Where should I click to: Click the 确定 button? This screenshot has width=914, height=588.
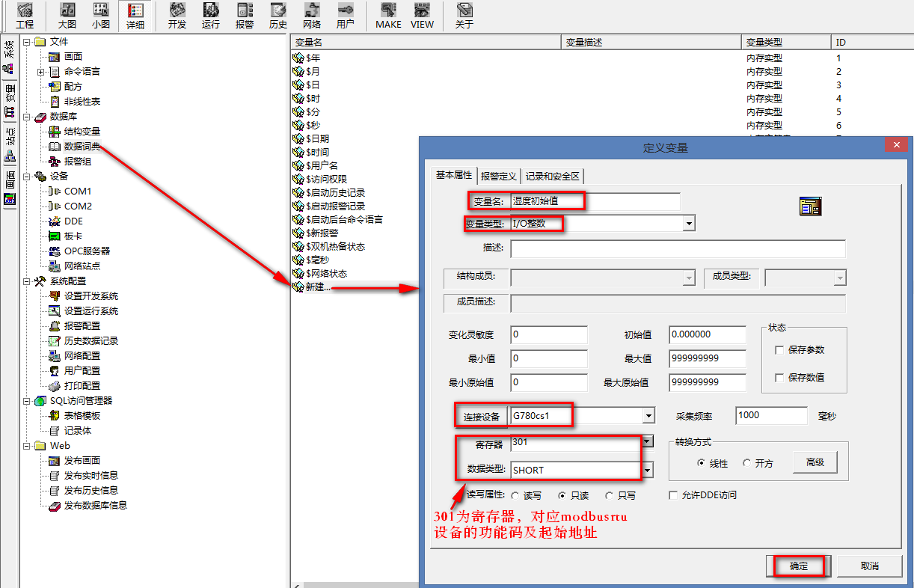tap(798, 566)
